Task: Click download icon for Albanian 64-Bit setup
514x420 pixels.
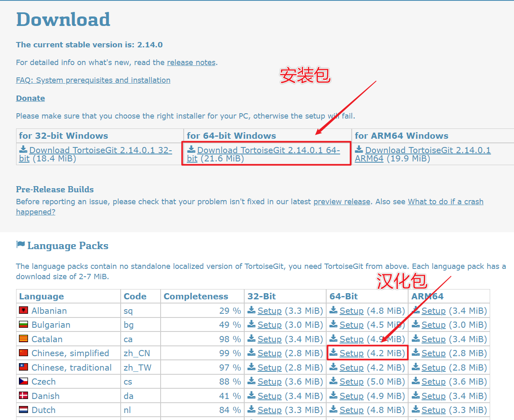Action: 333,310
